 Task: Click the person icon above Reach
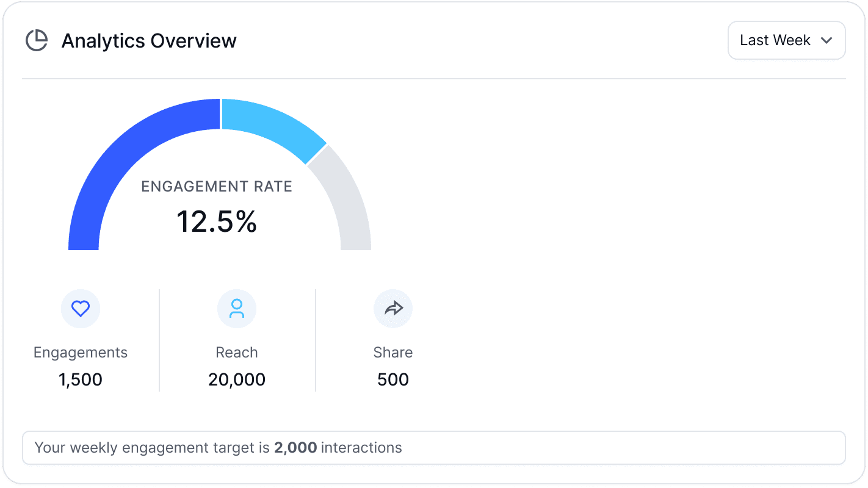[x=237, y=309]
